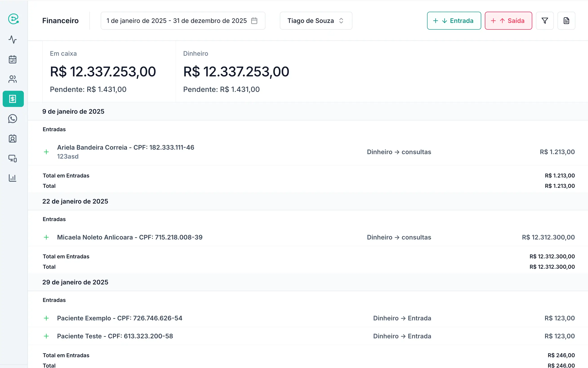Open the activity pulse sidebar icon
Screen dimensions: 588x368
point(13,40)
